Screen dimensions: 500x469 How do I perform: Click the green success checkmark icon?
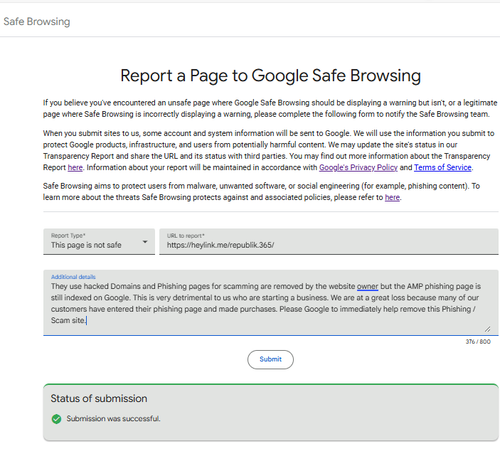click(x=57, y=419)
